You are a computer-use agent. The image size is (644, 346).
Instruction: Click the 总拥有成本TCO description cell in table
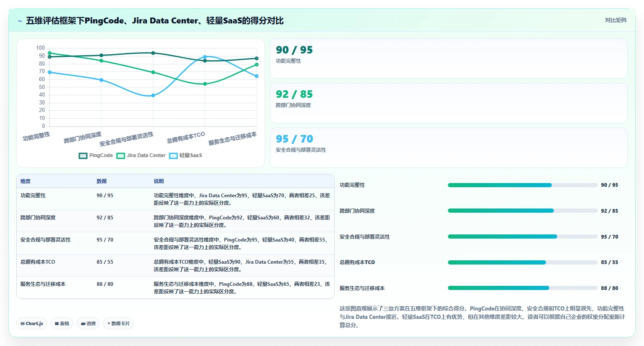pos(242,266)
